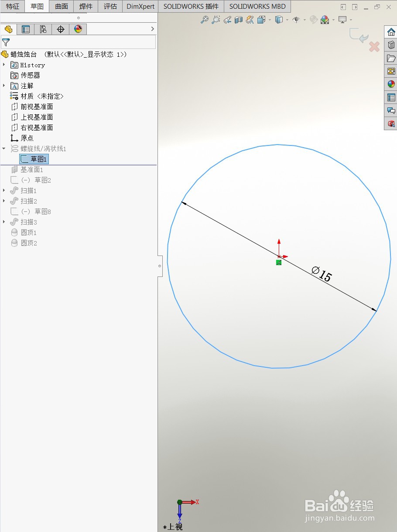Screen dimensions: 397x532
Task: Open the Custom Properties task pane
Action: pos(391,97)
